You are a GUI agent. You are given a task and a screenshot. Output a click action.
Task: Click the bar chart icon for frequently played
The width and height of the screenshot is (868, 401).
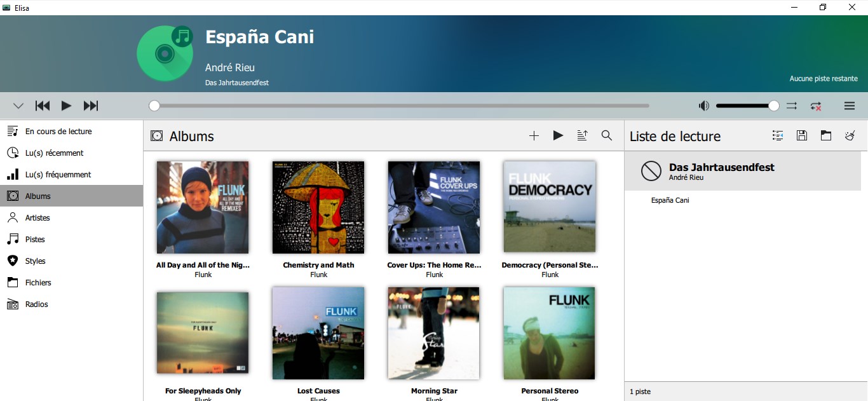(x=13, y=175)
